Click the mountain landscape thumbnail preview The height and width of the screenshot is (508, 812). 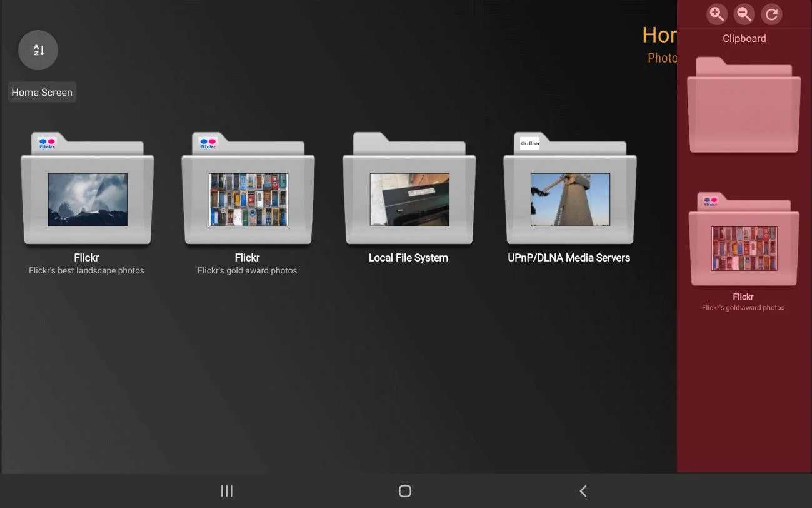[88, 200]
